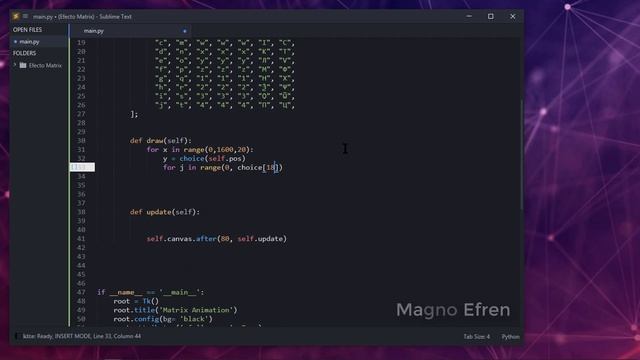Click the closing '];' on line 27

coord(134,114)
